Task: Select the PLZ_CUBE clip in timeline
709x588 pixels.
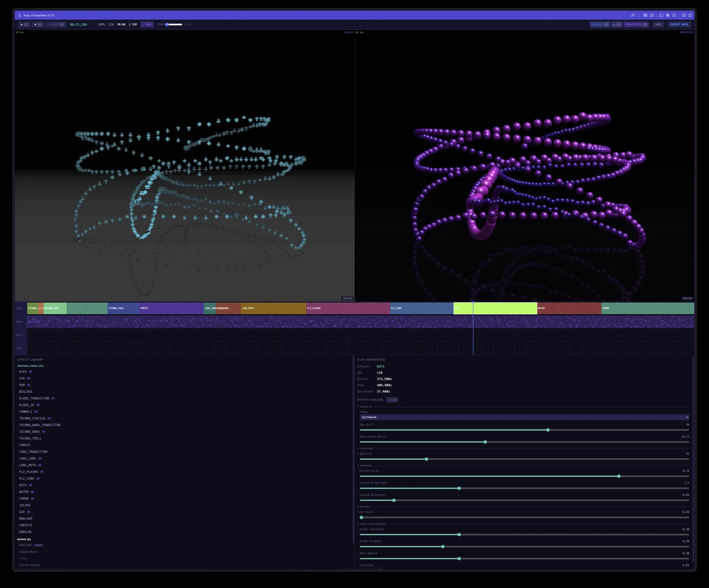Action: point(421,308)
